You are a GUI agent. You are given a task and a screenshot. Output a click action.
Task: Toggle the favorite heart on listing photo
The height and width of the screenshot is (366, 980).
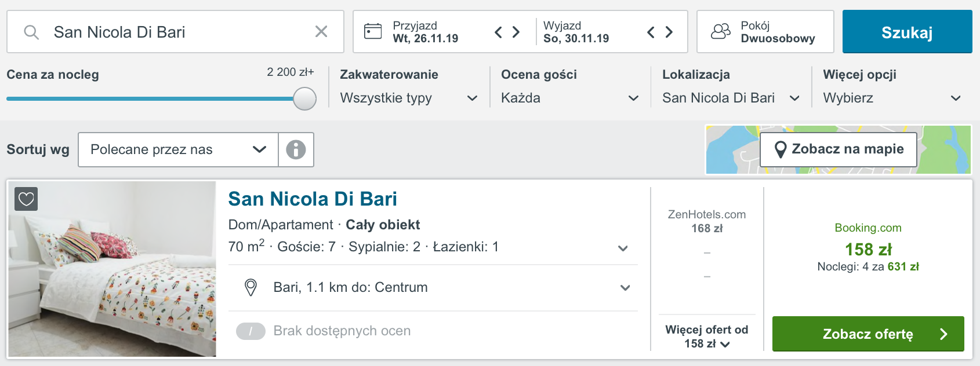coord(26,199)
